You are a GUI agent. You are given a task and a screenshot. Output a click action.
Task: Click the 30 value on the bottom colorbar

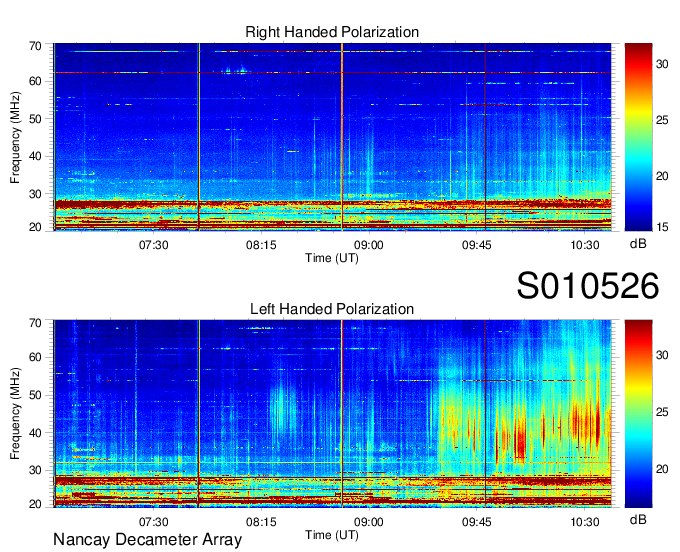[662, 355]
